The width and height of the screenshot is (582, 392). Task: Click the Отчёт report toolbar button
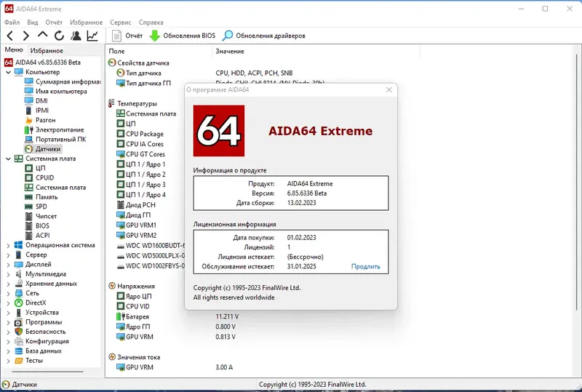[x=127, y=36]
